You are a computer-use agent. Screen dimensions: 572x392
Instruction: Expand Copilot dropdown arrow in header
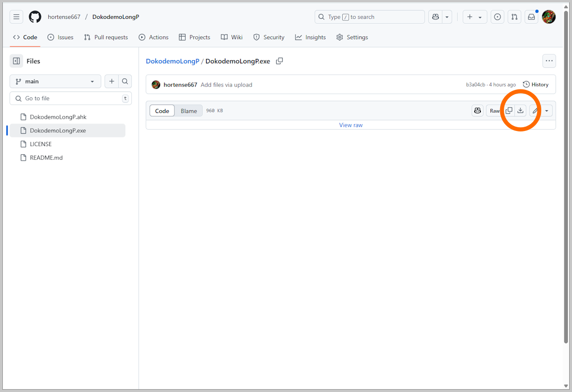click(447, 17)
